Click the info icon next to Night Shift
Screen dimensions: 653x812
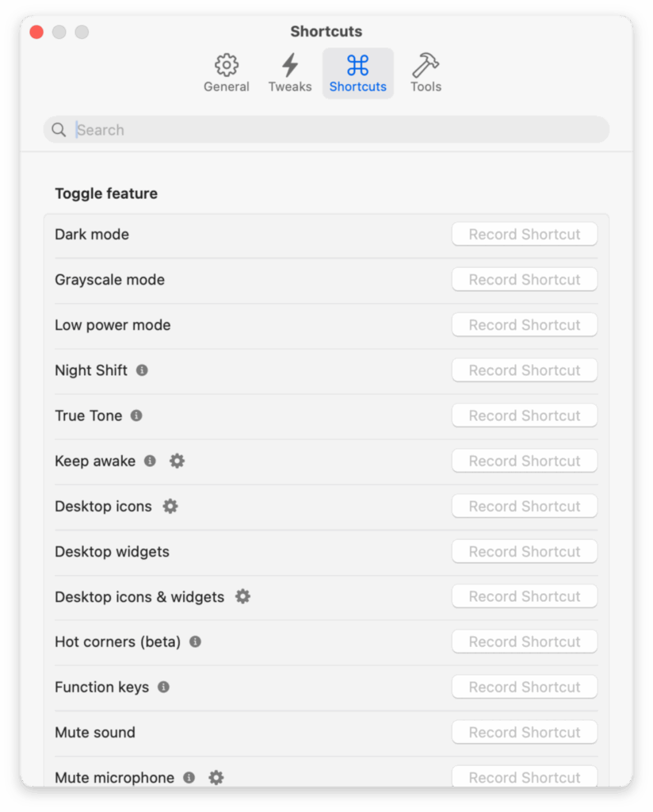142,370
